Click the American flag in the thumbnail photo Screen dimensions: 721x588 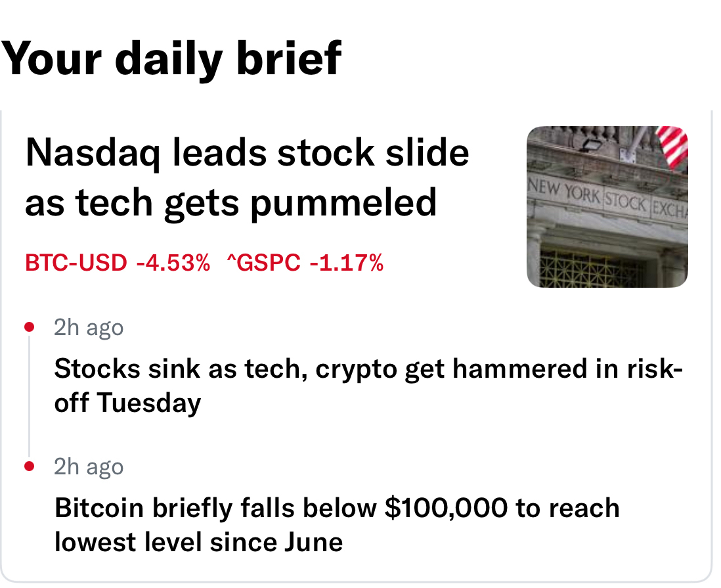tap(673, 144)
